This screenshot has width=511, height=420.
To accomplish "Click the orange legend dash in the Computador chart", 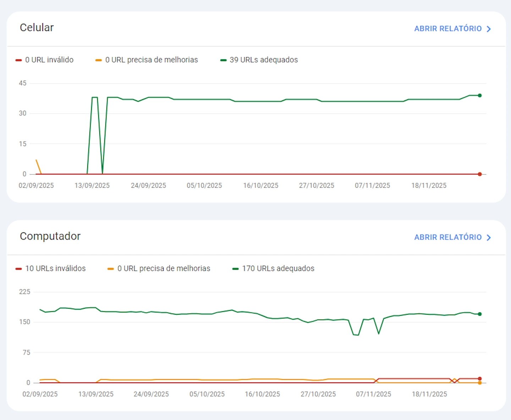I will click(x=111, y=268).
